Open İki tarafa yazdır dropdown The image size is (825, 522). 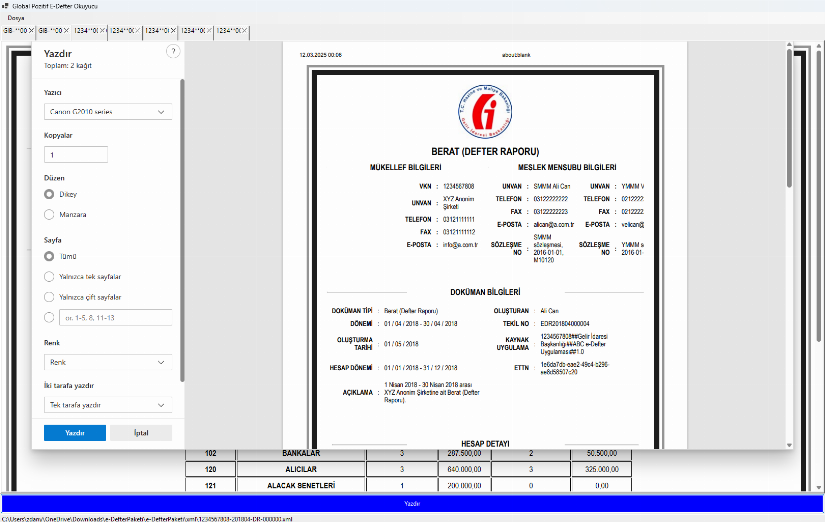click(x=108, y=405)
